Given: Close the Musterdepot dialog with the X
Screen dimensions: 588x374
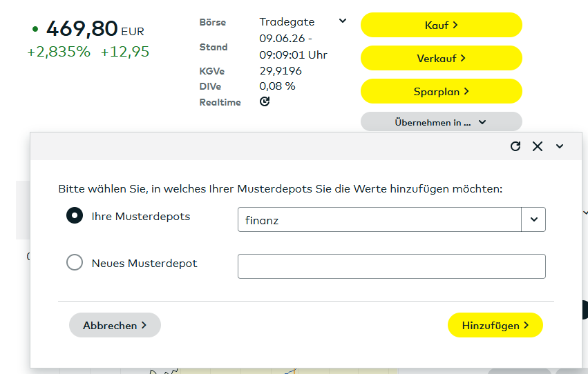Looking at the screenshot, I should pos(538,146).
